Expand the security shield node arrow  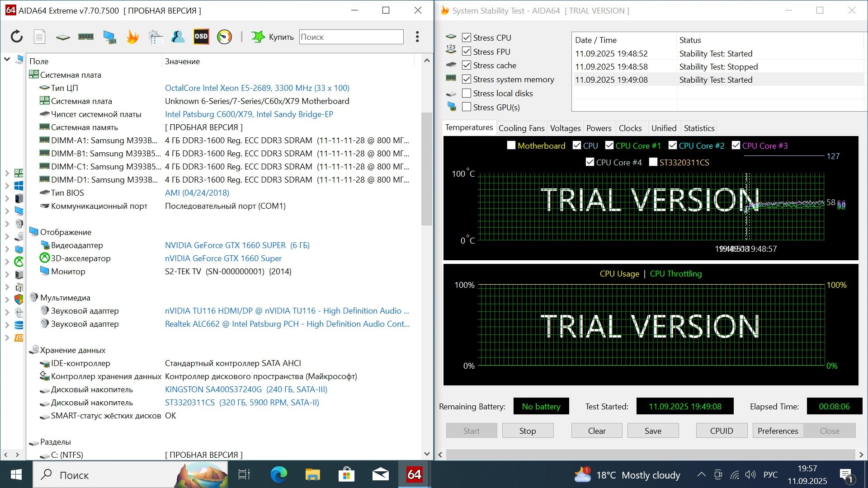7,299
